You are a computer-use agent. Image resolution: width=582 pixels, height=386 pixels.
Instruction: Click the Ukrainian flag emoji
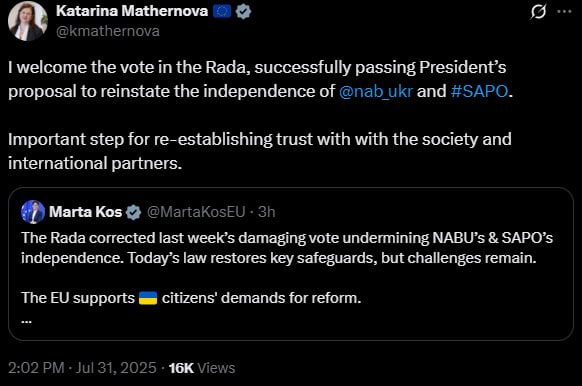click(x=148, y=298)
